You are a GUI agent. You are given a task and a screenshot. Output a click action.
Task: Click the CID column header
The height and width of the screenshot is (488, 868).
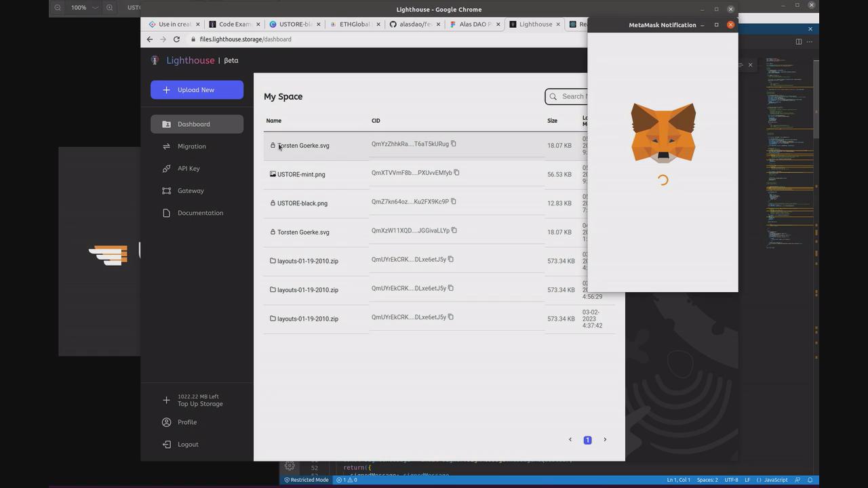pos(376,121)
